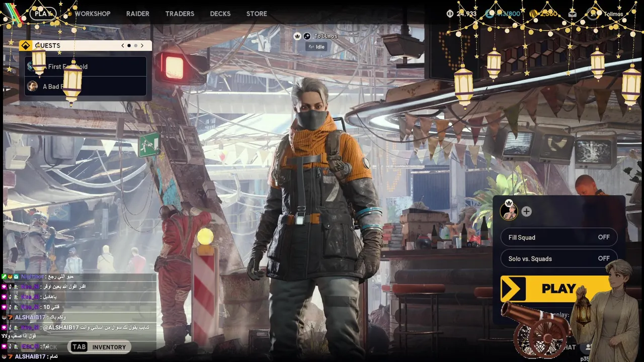Open the A First Foothold quest
Viewport: 644px width, 362px height.
[x=86, y=66]
